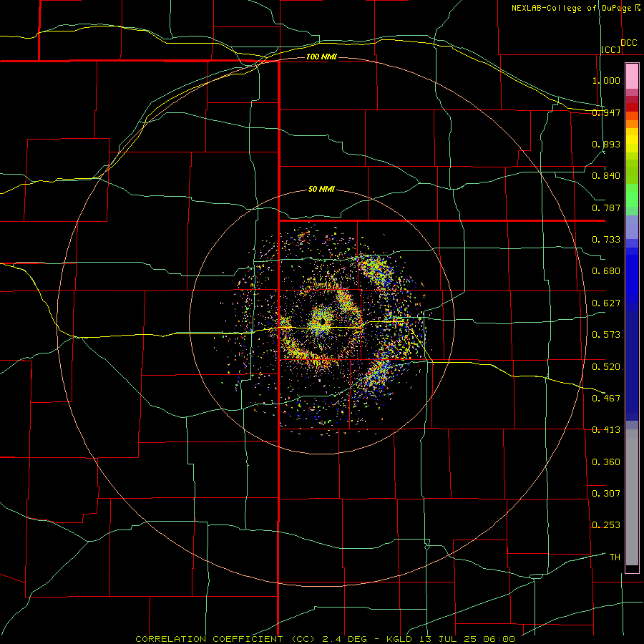Click the 0.627 scale value
644x644 pixels.
pos(606,303)
